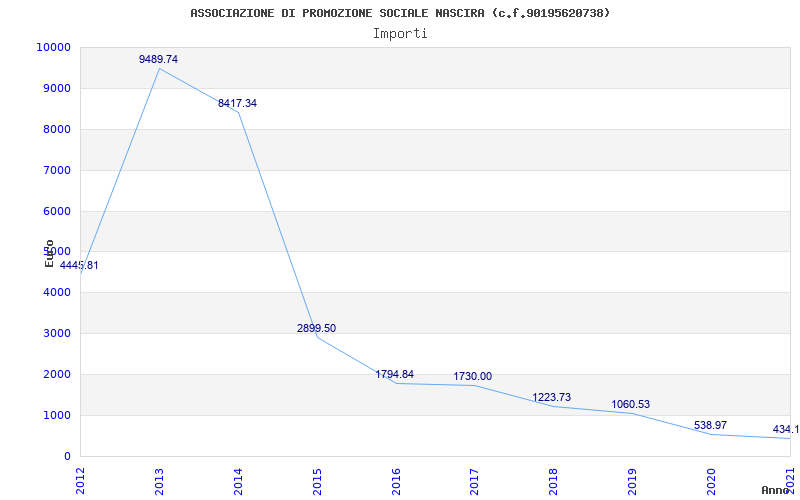Click the y-axis value 7000
The image size is (800, 500).
pos(56,170)
